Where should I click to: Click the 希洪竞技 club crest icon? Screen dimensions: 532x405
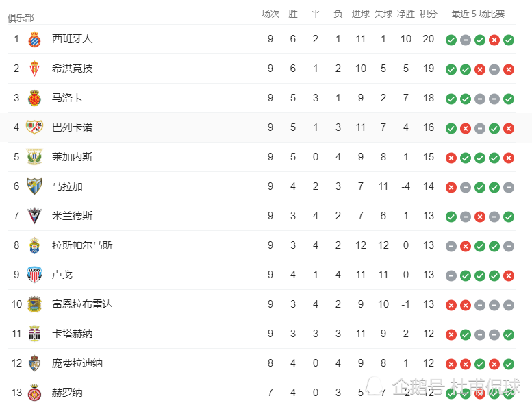click(x=34, y=69)
